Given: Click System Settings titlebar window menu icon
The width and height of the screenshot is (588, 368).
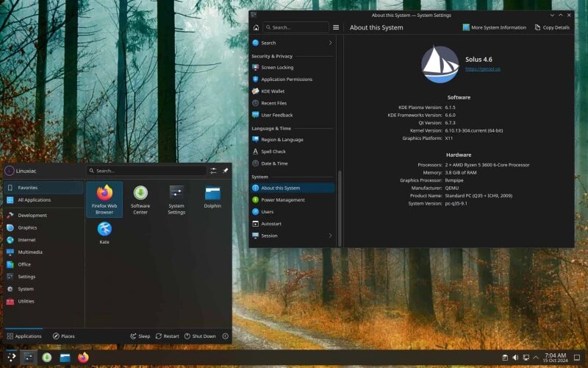Looking at the screenshot, I should pos(254,15).
